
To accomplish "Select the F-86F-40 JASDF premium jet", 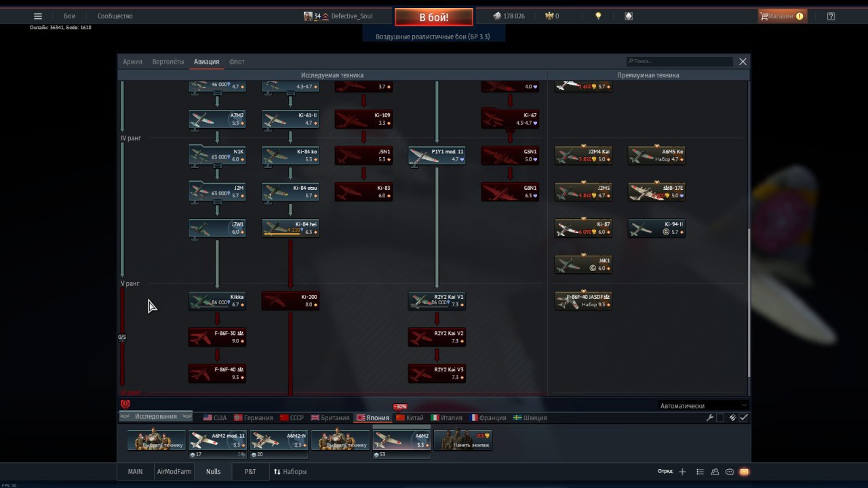I will [x=583, y=301].
